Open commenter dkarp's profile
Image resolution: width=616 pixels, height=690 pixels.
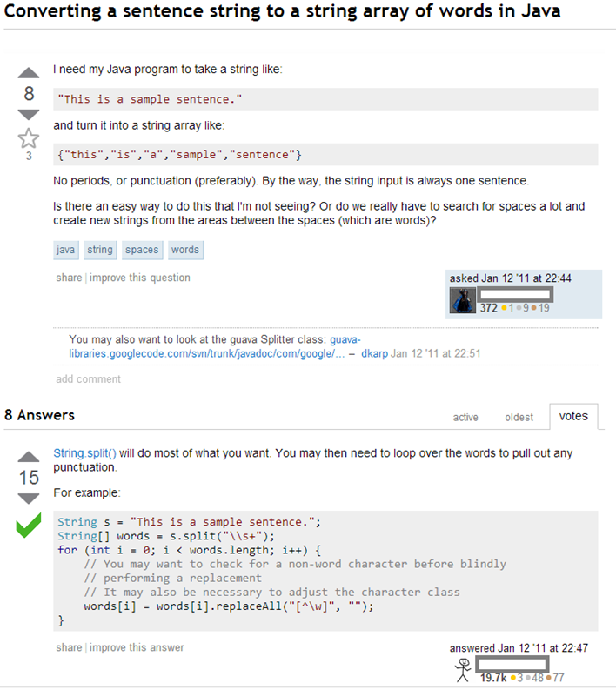[x=374, y=353]
